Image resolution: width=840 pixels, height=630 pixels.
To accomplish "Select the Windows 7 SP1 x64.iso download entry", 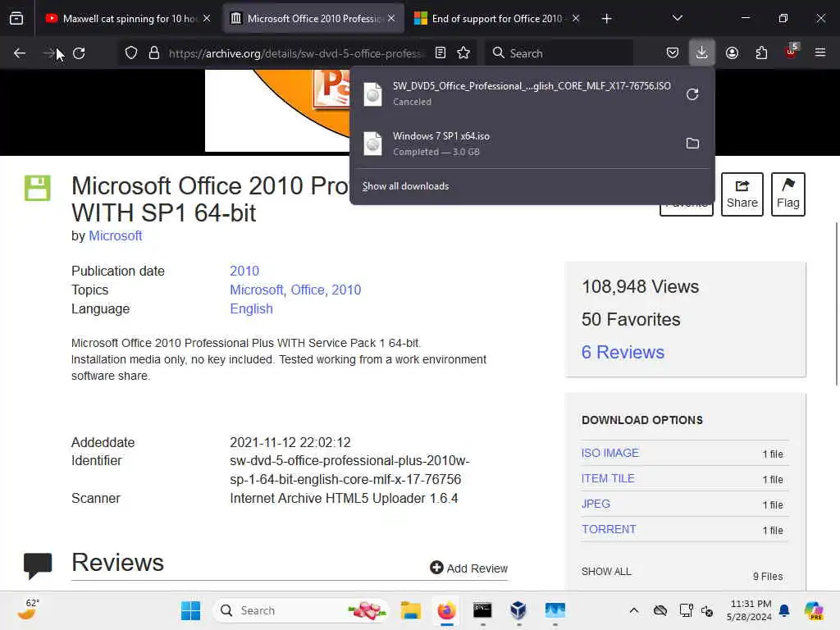I will pyautogui.click(x=517, y=144).
